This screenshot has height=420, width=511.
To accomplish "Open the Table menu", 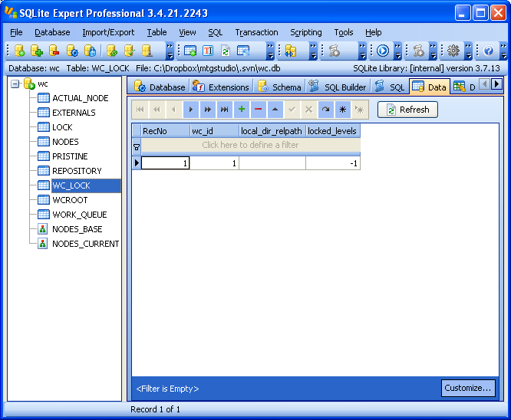I will (157, 32).
